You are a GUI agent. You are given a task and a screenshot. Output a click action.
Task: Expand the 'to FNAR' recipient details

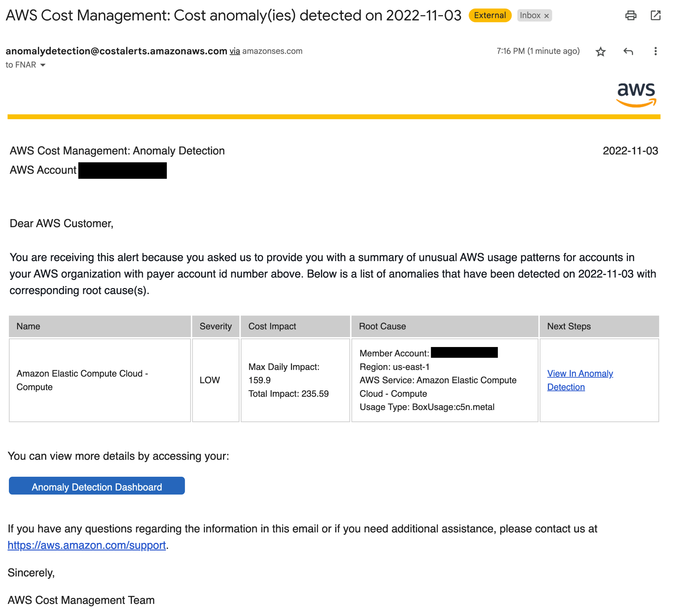pos(43,65)
